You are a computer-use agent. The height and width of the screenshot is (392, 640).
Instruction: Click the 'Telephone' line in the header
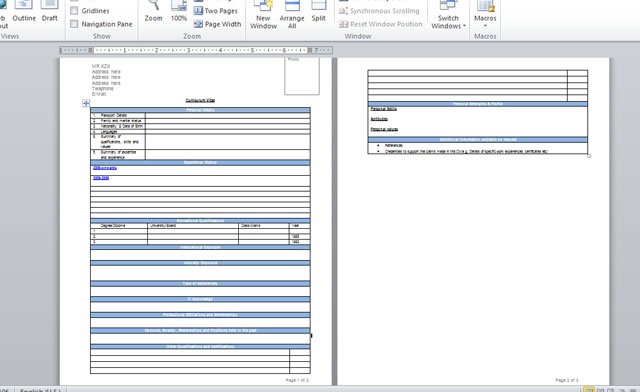(102, 89)
